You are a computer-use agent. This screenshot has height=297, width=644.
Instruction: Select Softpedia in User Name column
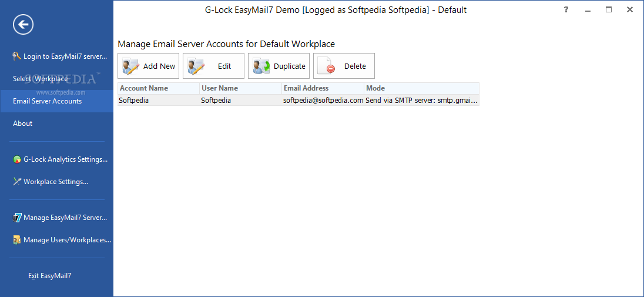pos(241,100)
